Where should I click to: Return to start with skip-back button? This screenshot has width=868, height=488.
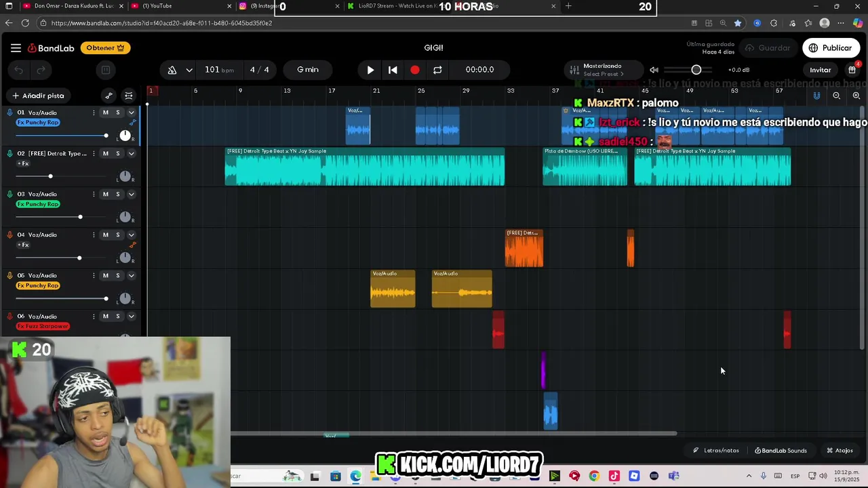393,70
